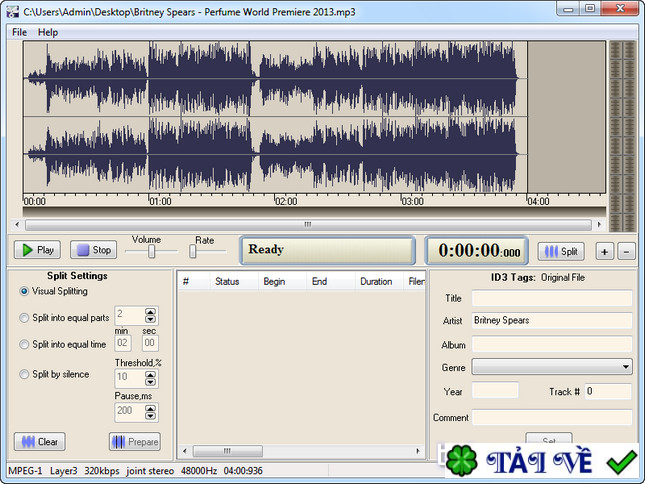Image resolution: width=645 pixels, height=484 pixels.
Task: Stop audio playback
Action: click(93, 250)
